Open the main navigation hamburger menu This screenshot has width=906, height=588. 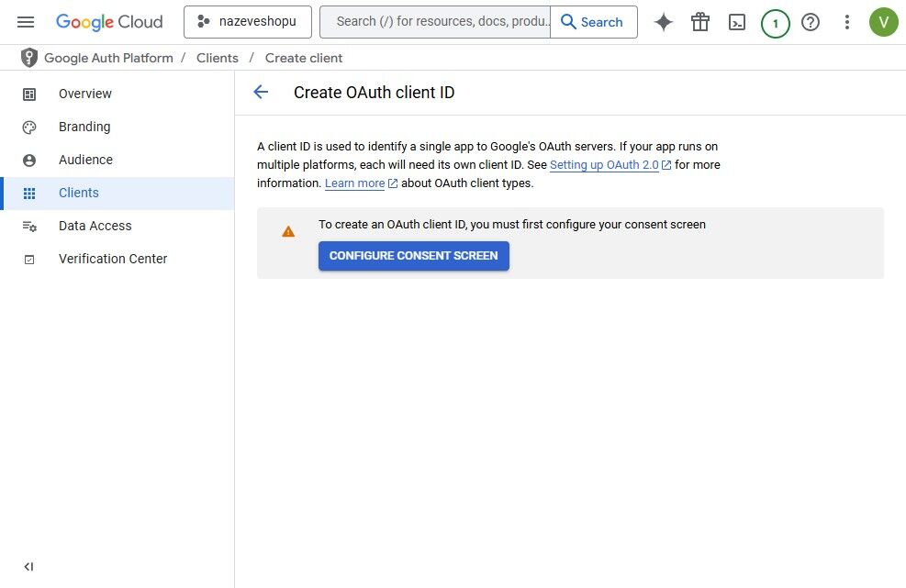(x=26, y=22)
